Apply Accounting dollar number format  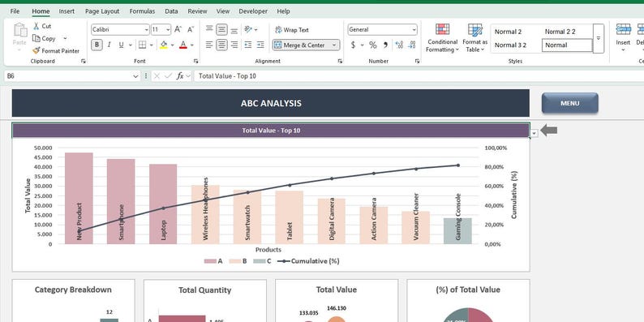click(353, 45)
